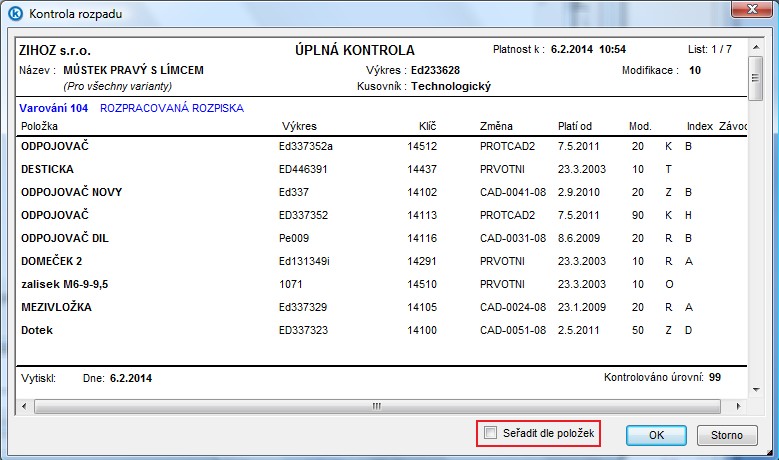The width and height of the screenshot is (779, 460).
Task: Click the (Pro všechny varianty) note
Action: (x=117, y=86)
